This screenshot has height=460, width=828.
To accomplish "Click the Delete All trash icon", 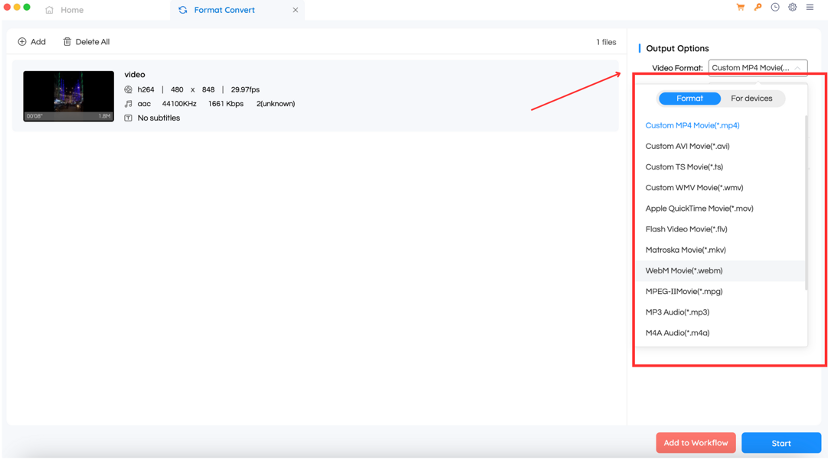I will [x=67, y=42].
